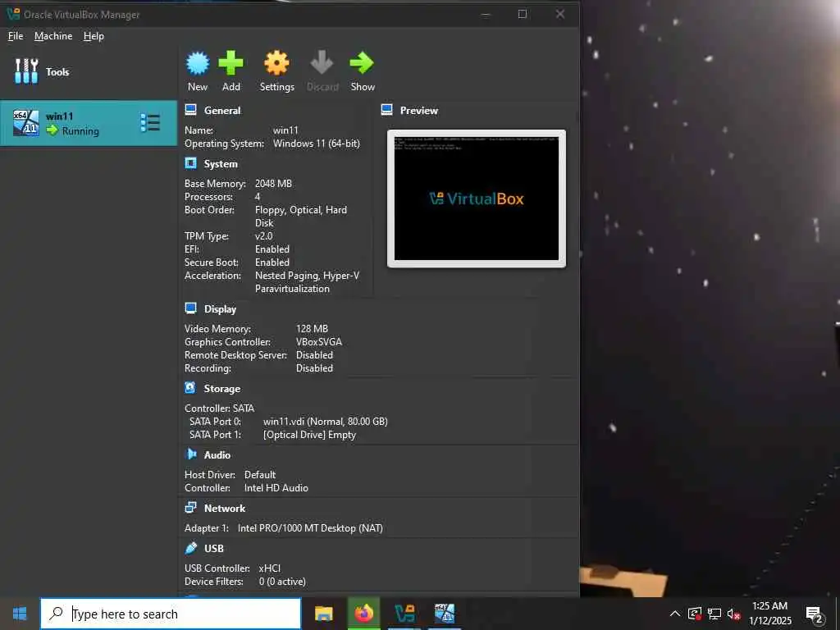Click the Base Memory 2048 MB value

click(273, 183)
